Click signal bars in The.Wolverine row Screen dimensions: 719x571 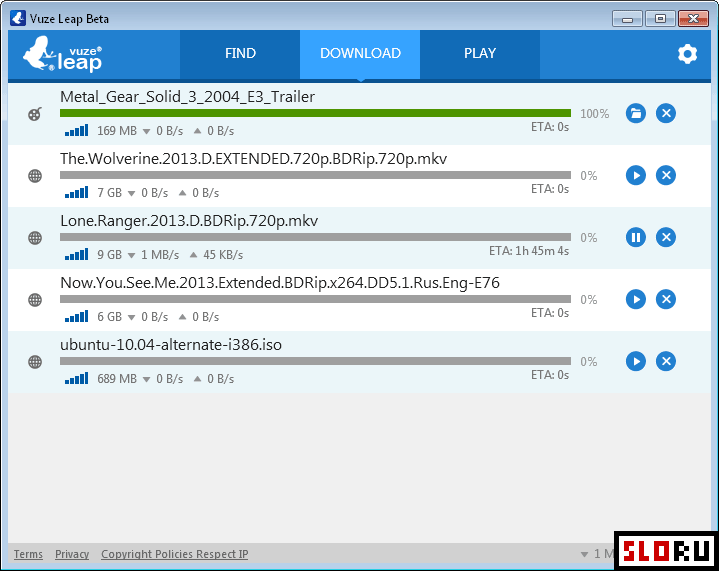[77, 192]
